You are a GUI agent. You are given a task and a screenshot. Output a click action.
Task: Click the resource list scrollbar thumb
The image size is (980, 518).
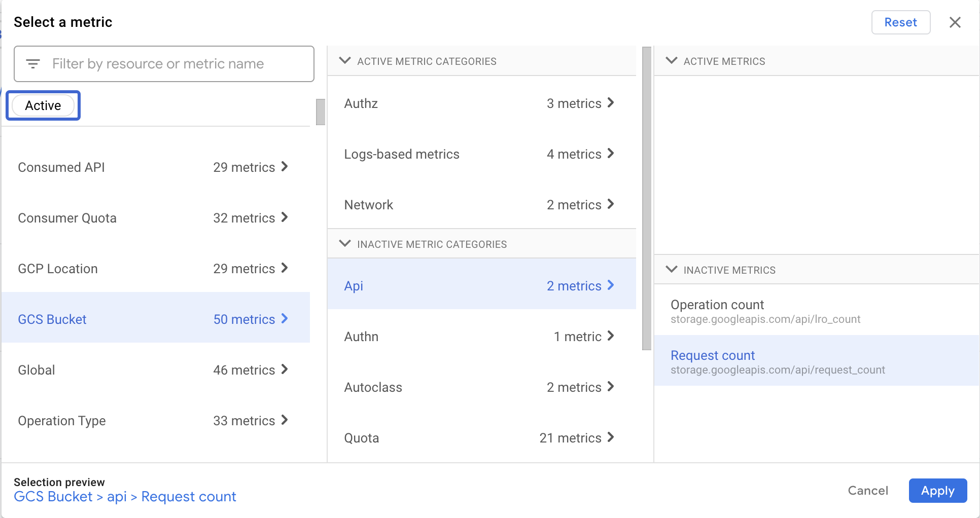320,112
